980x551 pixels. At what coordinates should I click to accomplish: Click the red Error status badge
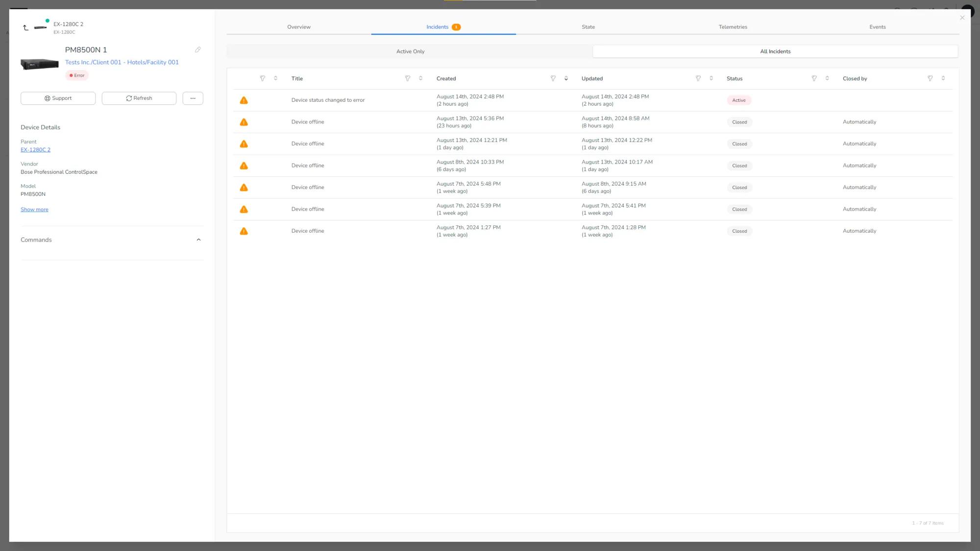[x=77, y=75]
